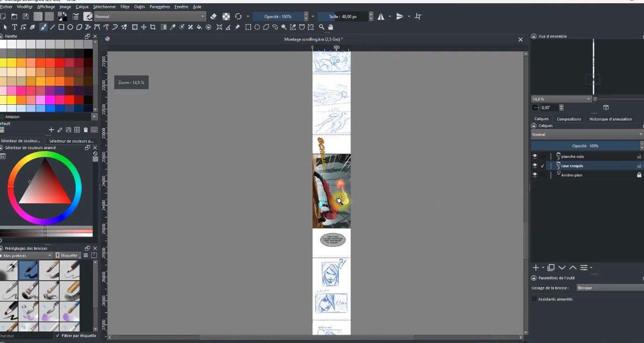Toggle canvas mirror view icon
The image size is (644, 343).
coord(606,107)
